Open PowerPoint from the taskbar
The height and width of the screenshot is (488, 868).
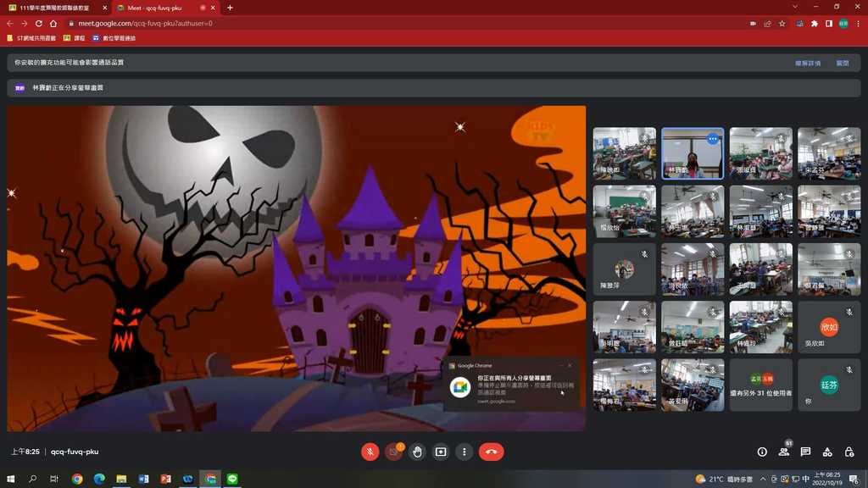[x=165, y=480]
